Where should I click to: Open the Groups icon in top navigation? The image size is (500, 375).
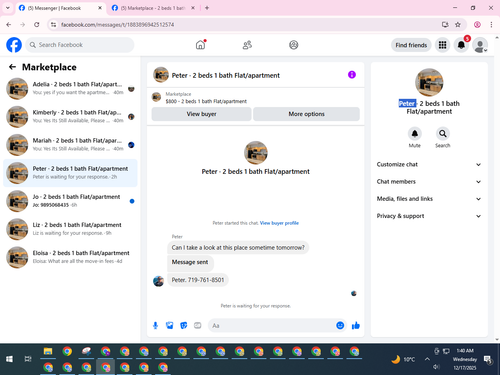click(x=294, y=45)
